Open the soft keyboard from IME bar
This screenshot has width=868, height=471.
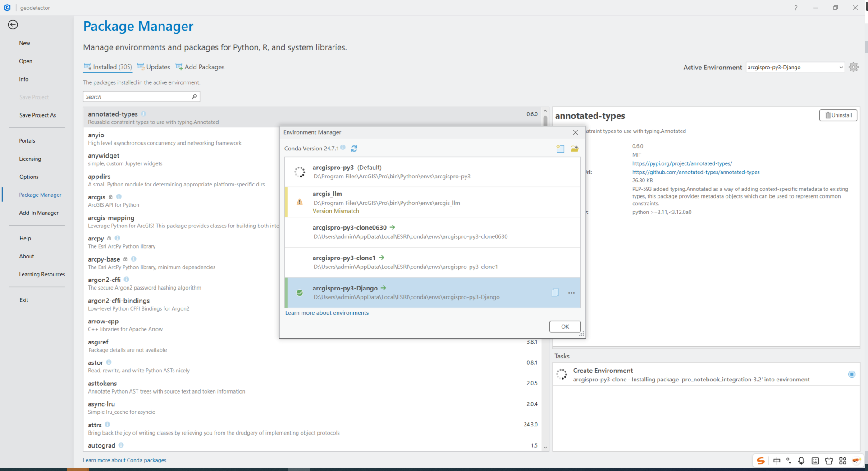point(815,461)
